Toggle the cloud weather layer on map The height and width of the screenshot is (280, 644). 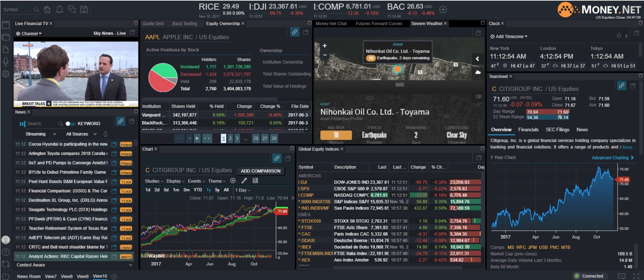pyautogui.click(x=478, y=72)
